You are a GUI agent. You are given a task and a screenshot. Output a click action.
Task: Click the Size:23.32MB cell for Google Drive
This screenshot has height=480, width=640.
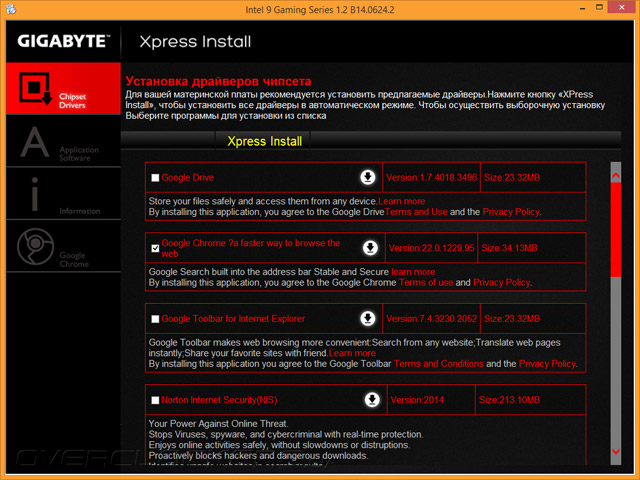coord(533,178)
